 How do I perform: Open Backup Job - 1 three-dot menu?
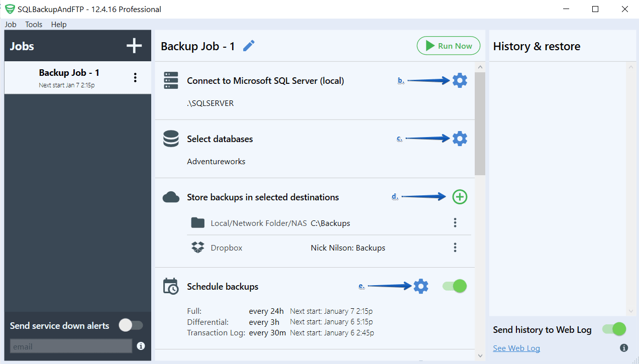(135, 77)
